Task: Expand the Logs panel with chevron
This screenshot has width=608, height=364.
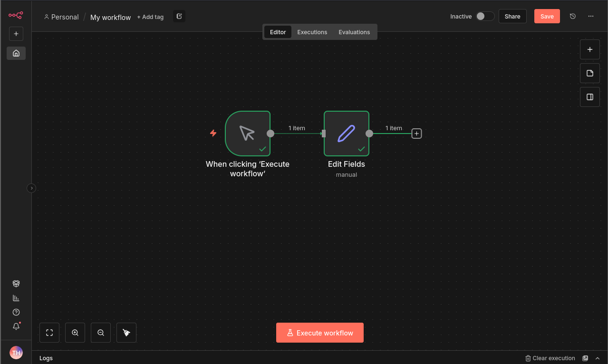Action: [x=598, y=358]
